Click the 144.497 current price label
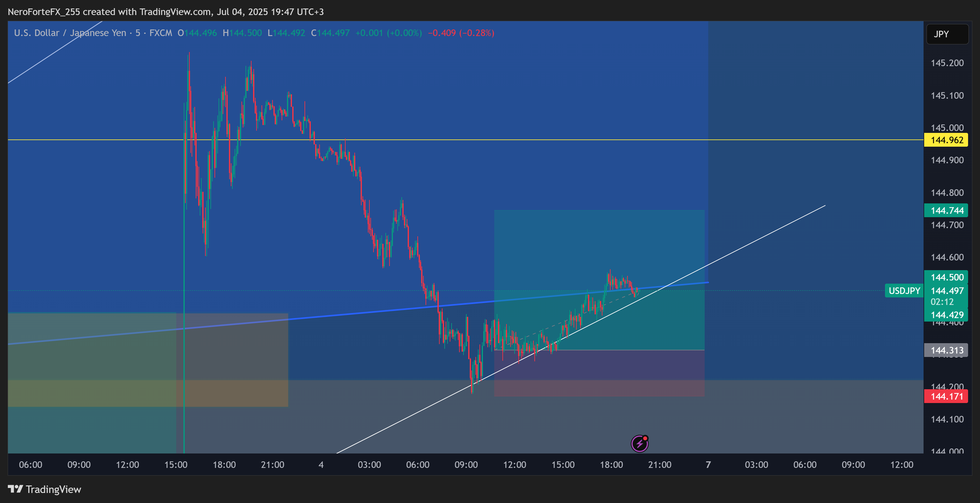 point(947,291)
